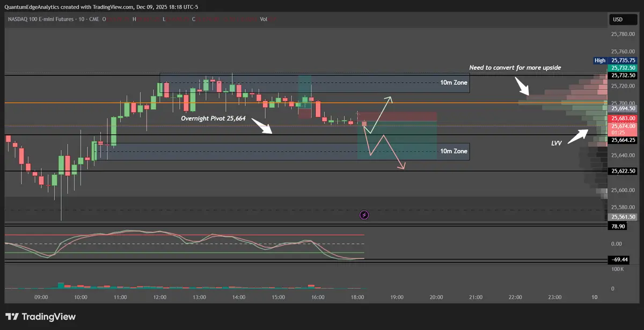Click the 18:00 time axis label
The height and width of the screenshot is (330, 644).
tap(357, 297)
